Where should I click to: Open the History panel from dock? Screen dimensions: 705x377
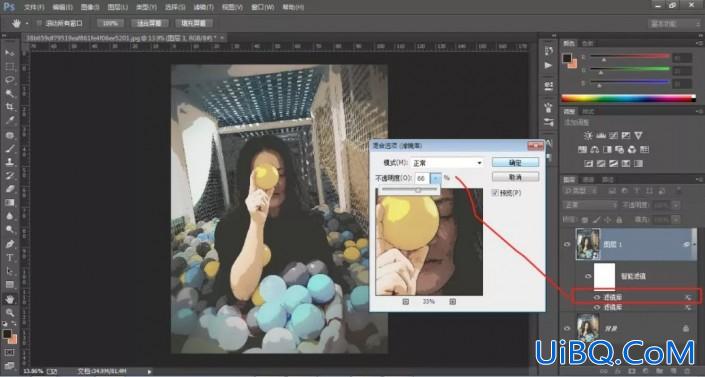pos(548,51)
